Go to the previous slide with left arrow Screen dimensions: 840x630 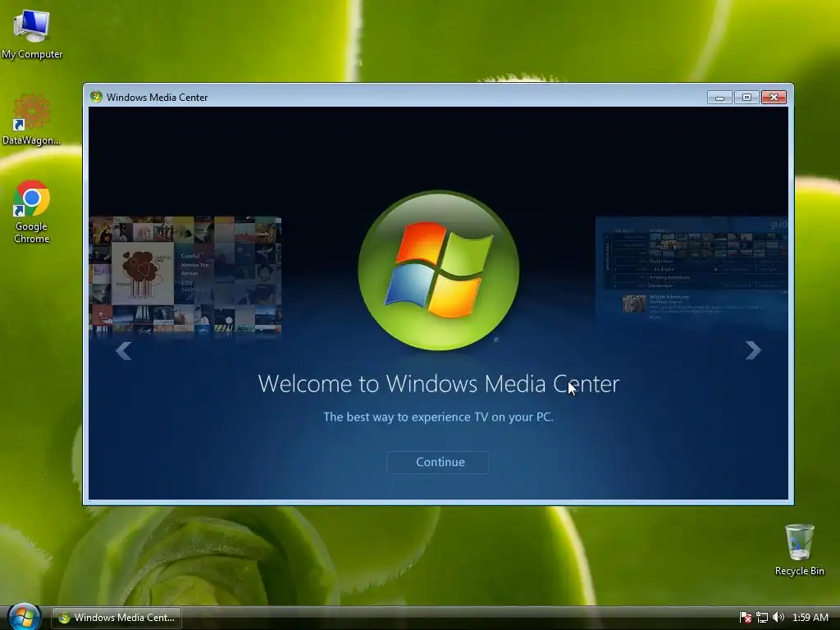tap(124, 351)
